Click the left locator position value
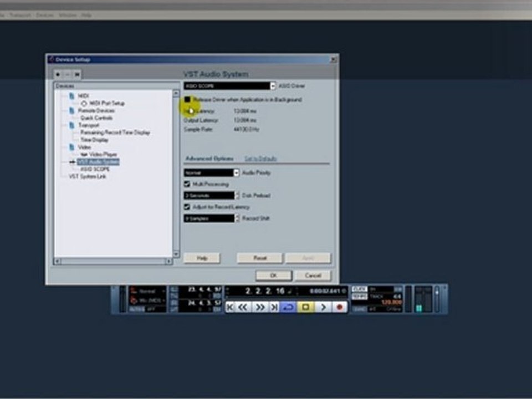Image resolution: width=532 pixels, height=399 pixels. coord(204,289)
